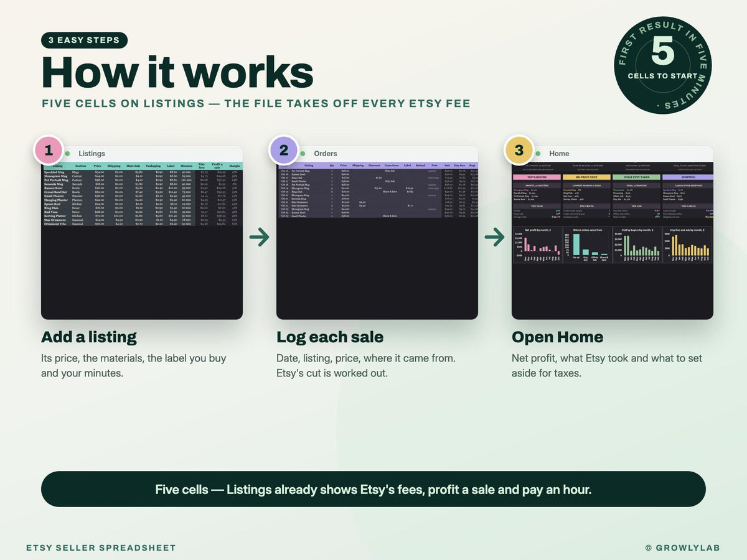This screenshot has height=560, width=747.
Task: Click the 'Margin' column header in Listings
Action: coord(235,166)
